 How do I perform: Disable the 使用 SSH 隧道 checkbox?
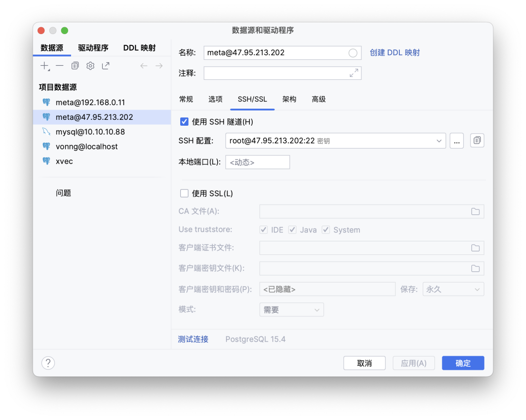184,121
